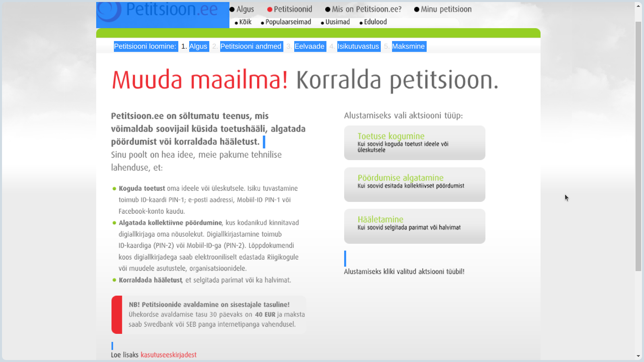This screenshot has height=362, width=644.
Task: Click 'Algatada kollektiivne pöördumine' bullet text
Action: pyautogui.click(x=170, y=223)
